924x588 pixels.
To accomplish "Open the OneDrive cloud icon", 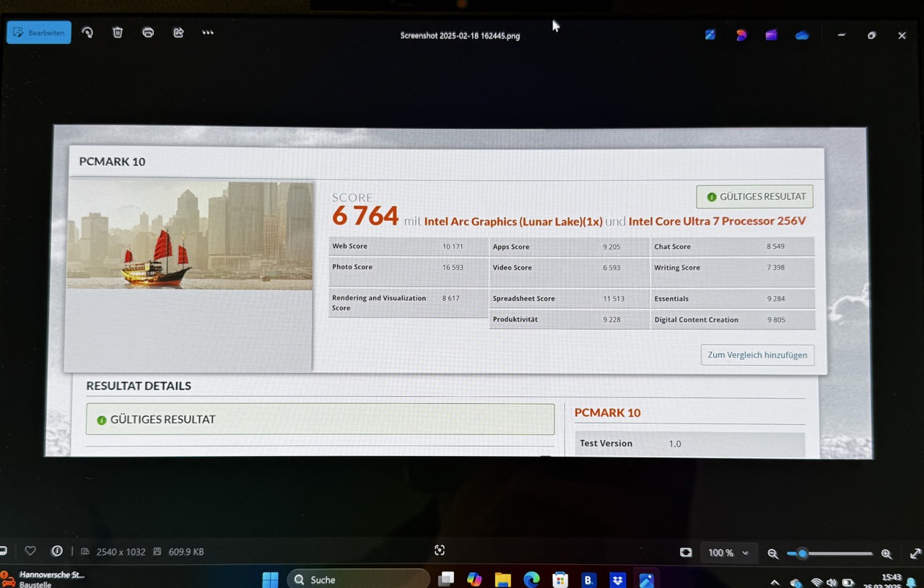I will (x=802, y=35).
